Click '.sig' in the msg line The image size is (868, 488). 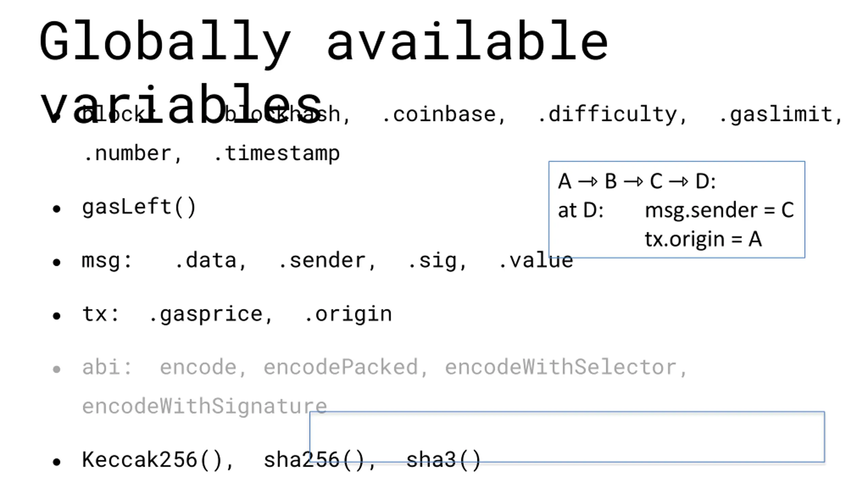433,261
